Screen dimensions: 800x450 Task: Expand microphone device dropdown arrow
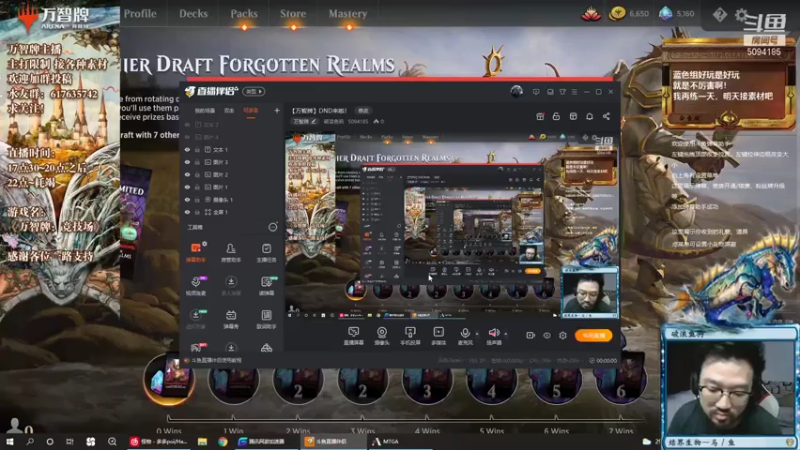pos(477,334)
